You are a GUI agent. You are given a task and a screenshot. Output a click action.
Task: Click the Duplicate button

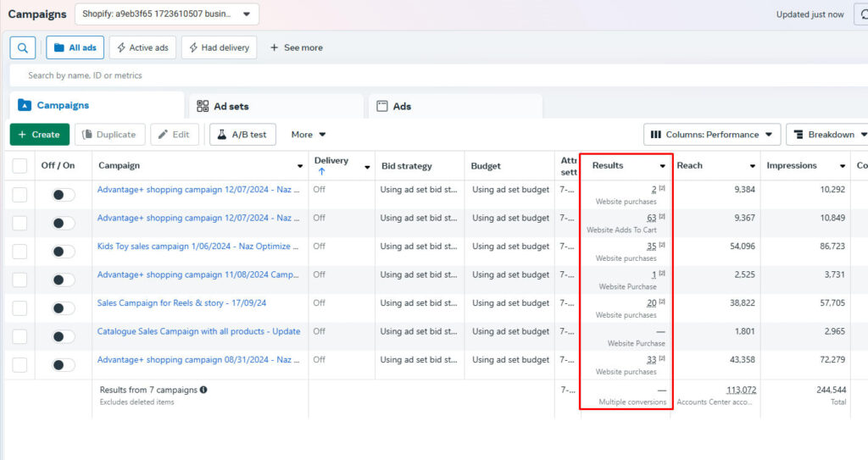109,135
